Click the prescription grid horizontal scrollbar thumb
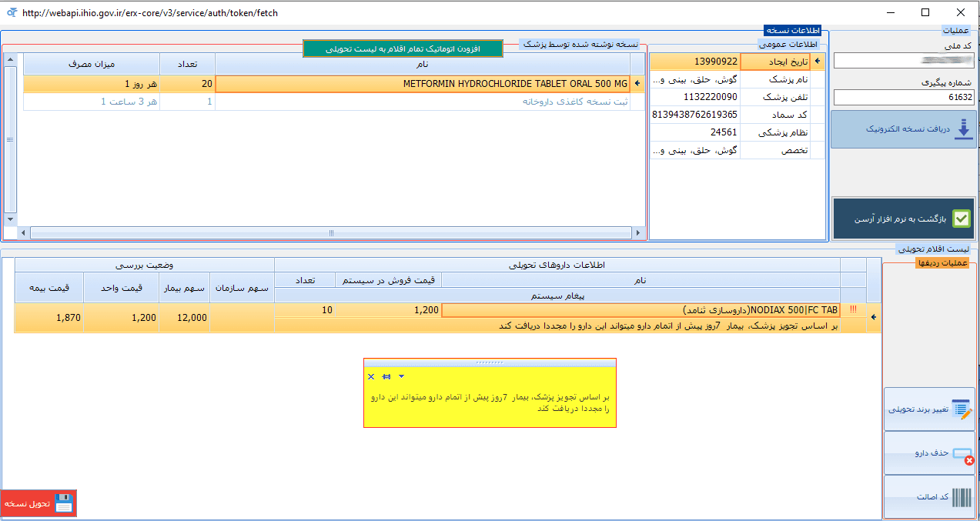This screenshot has height=521, width=980. click(331, 233)
